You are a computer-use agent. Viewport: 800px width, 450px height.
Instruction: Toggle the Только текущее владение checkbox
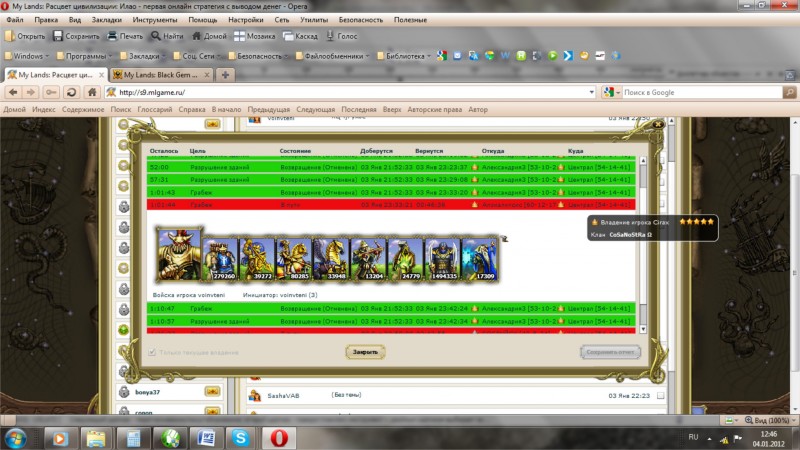[x=152, y=352]
